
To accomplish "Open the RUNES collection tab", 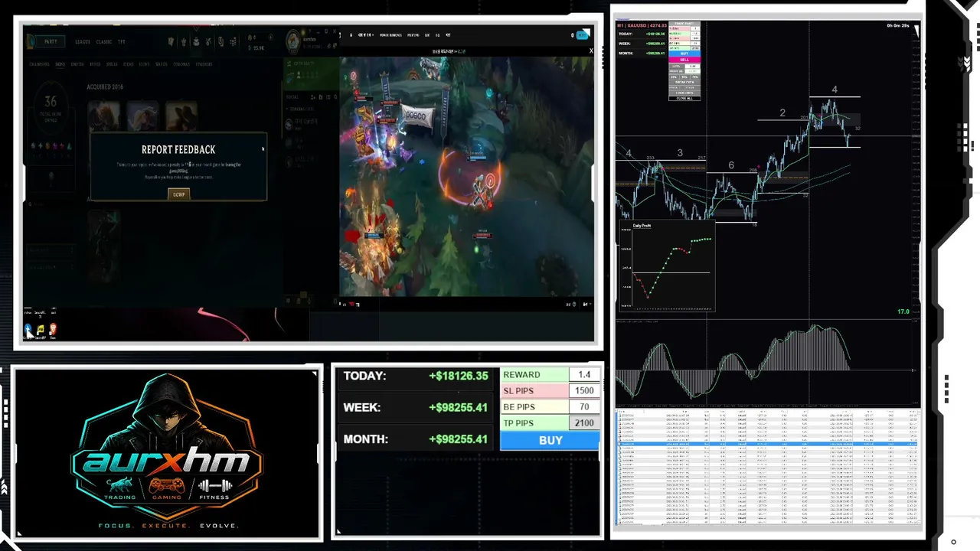I will click(x=95, y=64).
